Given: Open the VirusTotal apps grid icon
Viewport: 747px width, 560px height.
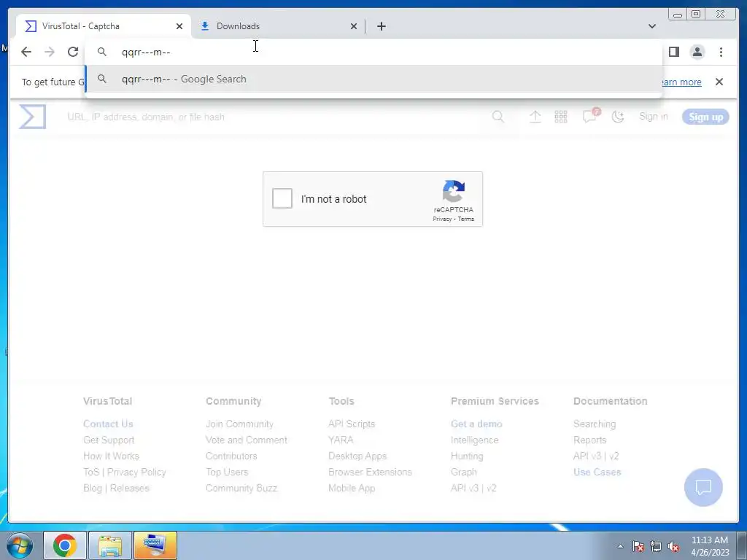Looking at the screenshot, I should (561, 117).
